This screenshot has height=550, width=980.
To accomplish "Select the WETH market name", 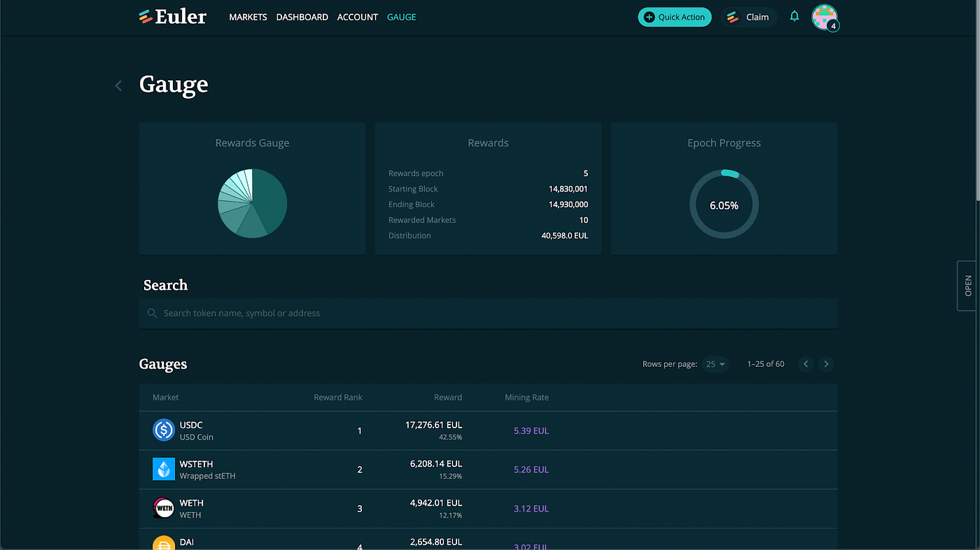I will pyautogui.click(x=192, y=503).
